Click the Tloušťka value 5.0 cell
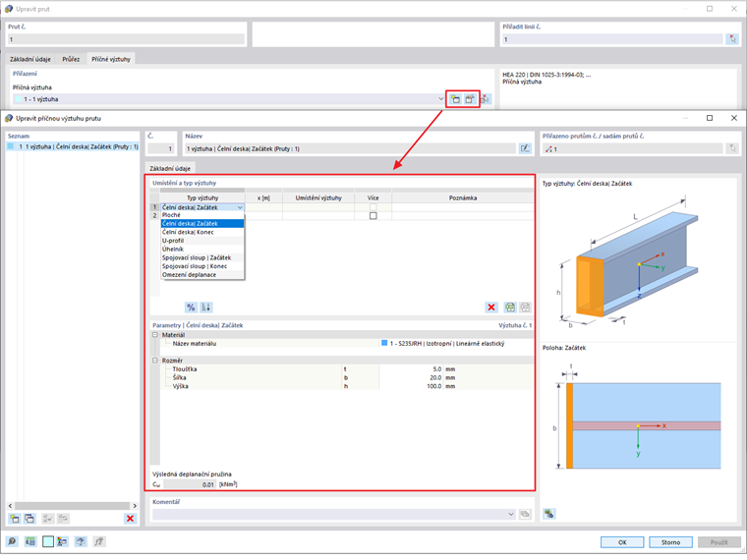 click(x=411, y=369)
